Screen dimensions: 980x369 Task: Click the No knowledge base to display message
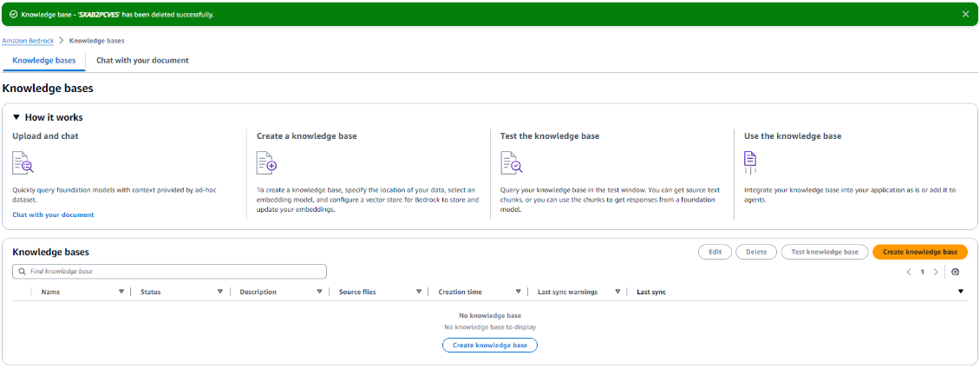pos(490,327)
